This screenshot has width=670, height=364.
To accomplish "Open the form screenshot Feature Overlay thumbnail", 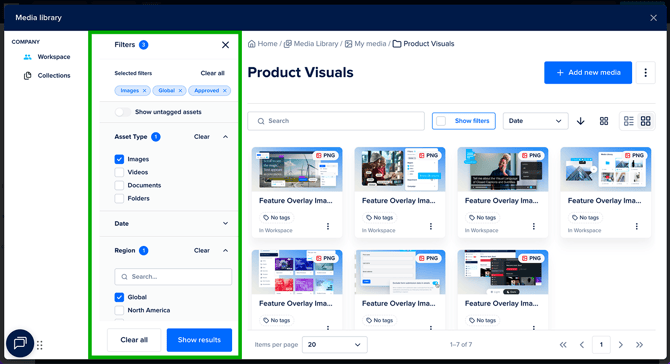I will 400,272.
